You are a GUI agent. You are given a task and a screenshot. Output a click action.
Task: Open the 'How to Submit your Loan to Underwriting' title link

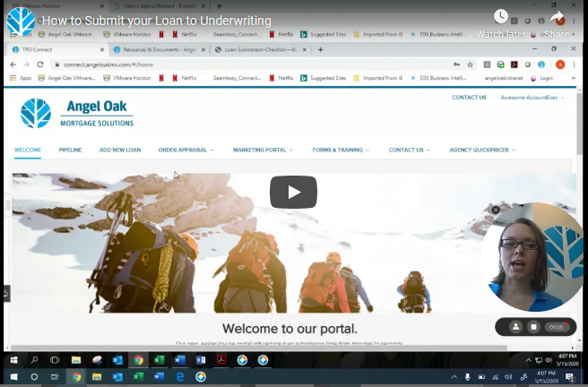pyautogui.click(x=156, y=21)
